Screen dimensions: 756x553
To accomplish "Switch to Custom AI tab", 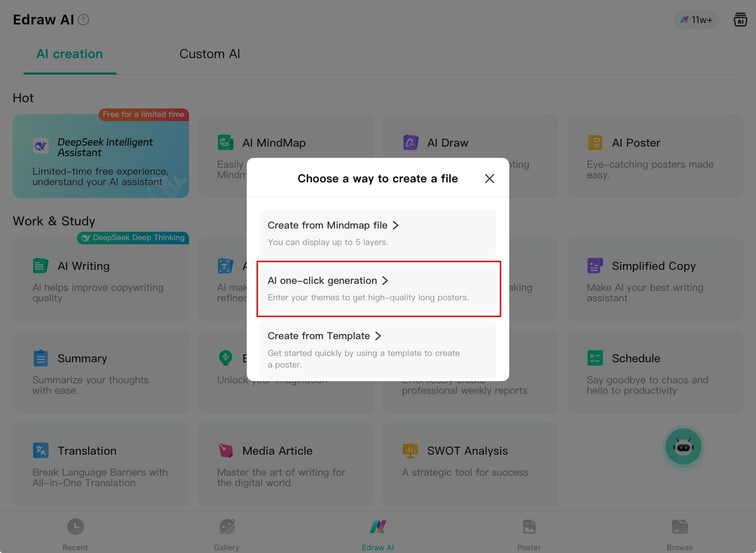I will point(209,54).
